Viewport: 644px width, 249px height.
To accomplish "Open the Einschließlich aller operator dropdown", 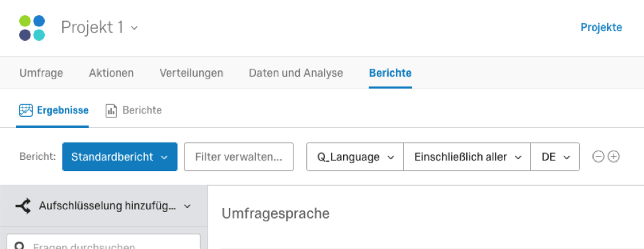I will click(467, 157).
